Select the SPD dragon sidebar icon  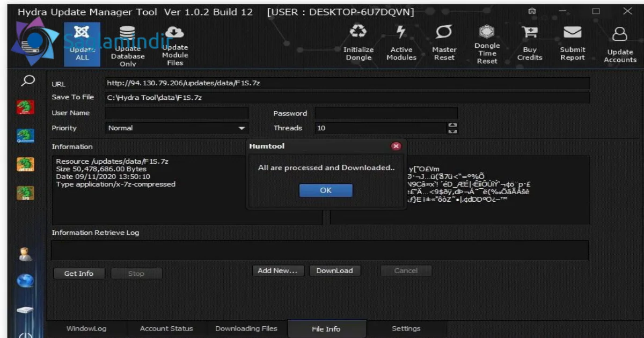[26, 193]
